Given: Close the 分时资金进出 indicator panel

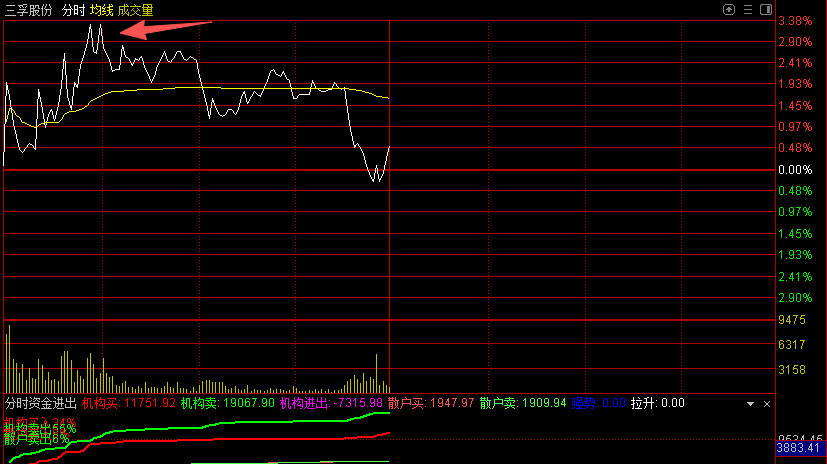Looking at the screenshot, I should tap(767, 403).
